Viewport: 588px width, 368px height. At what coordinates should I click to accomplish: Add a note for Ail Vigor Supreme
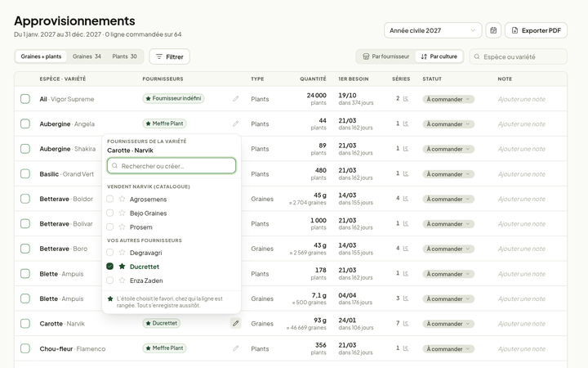521,99
